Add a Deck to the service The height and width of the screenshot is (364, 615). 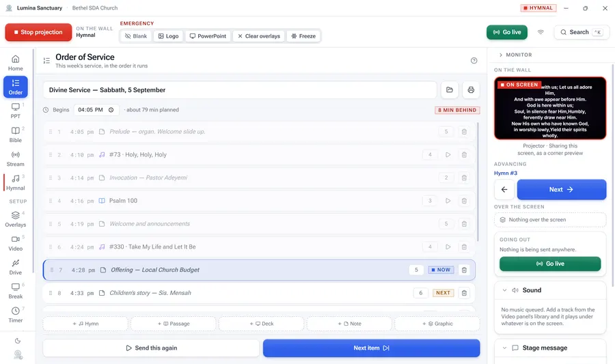(262, 324)
